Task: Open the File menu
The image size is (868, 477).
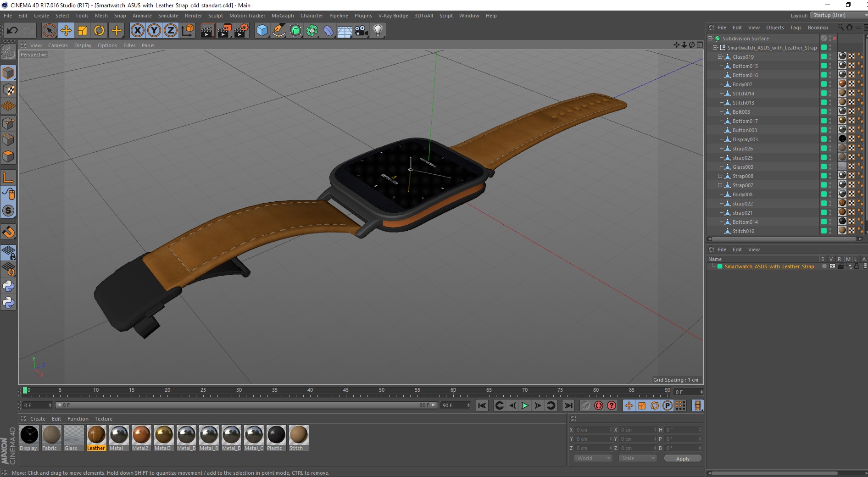Action: click(x=8, y=16)
